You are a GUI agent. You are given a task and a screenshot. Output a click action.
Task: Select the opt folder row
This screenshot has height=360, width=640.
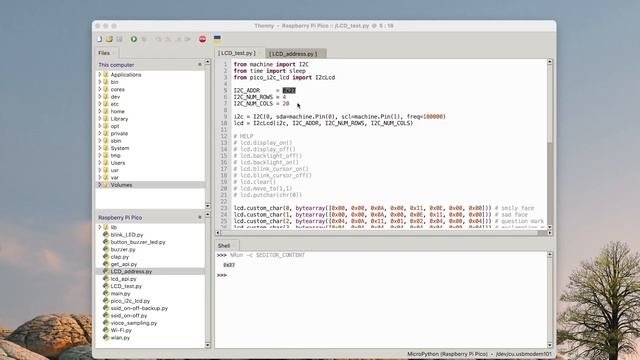150,126
